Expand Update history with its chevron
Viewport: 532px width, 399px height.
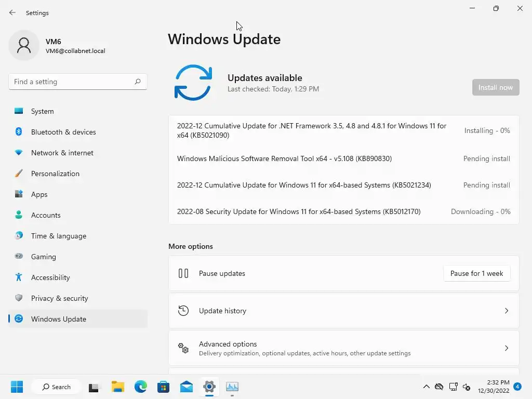coord(506,311)
